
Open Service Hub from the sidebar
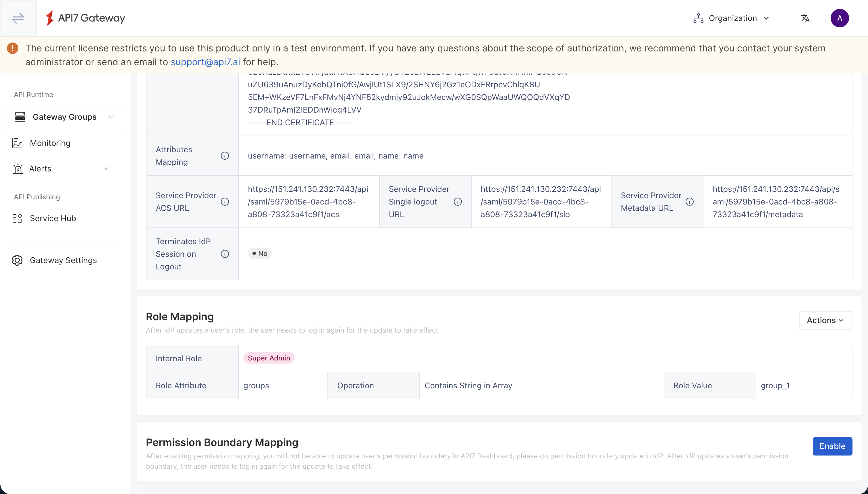tap(53, 218)
